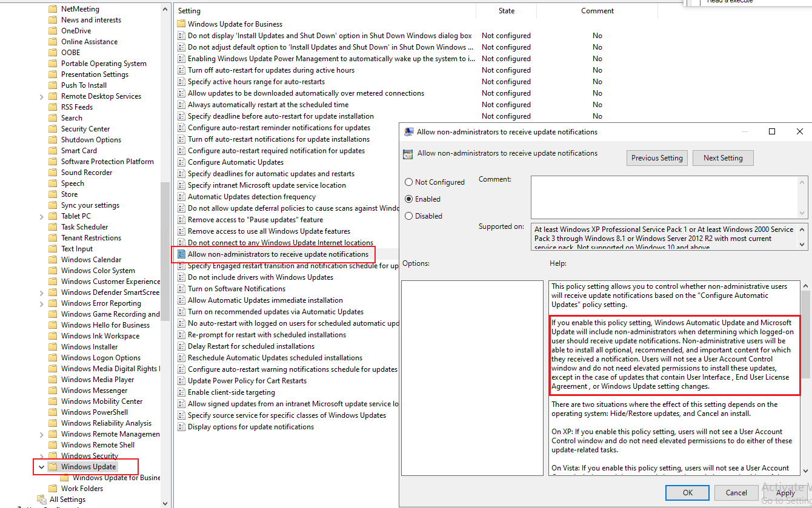This screenshot has width=812, height=508.
Task: Select the Store folder icon
Action: 53,194
